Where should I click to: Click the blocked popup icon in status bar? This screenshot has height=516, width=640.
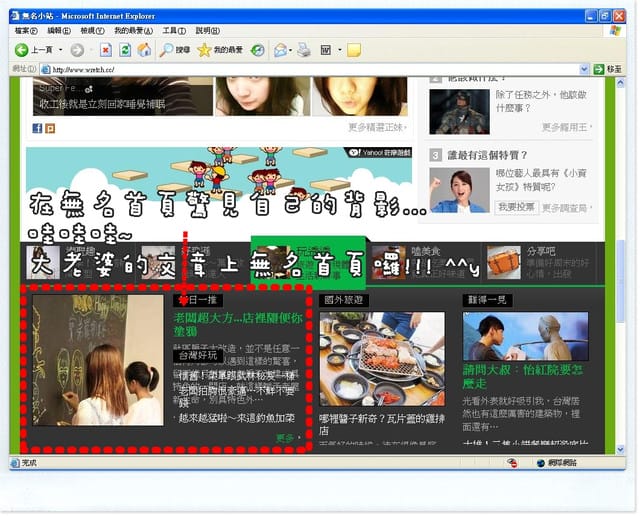click(512, 463)
